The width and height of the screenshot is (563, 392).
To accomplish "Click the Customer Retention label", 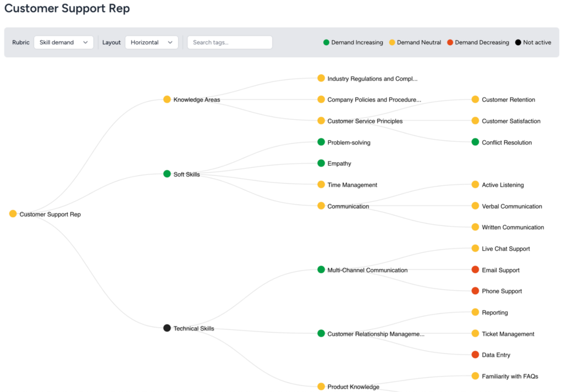I will (509, 100).
